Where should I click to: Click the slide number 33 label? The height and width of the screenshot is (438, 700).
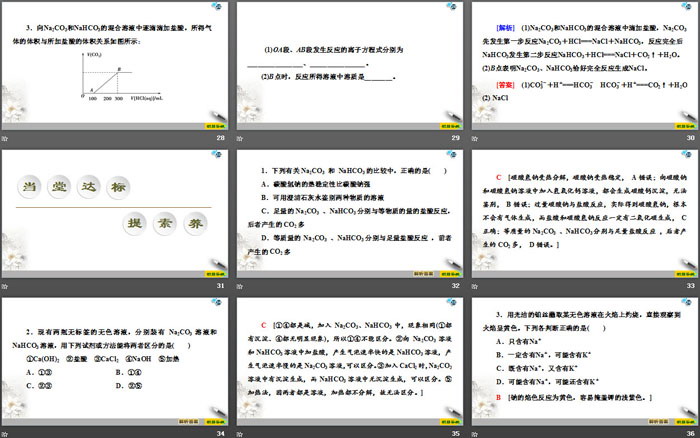tap(691, 286)
